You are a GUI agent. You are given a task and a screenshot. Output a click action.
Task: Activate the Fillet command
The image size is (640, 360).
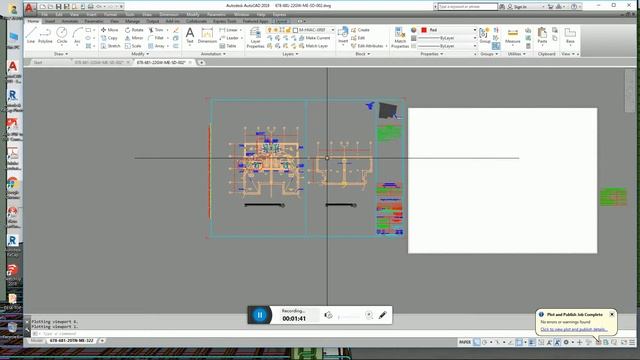156,38
